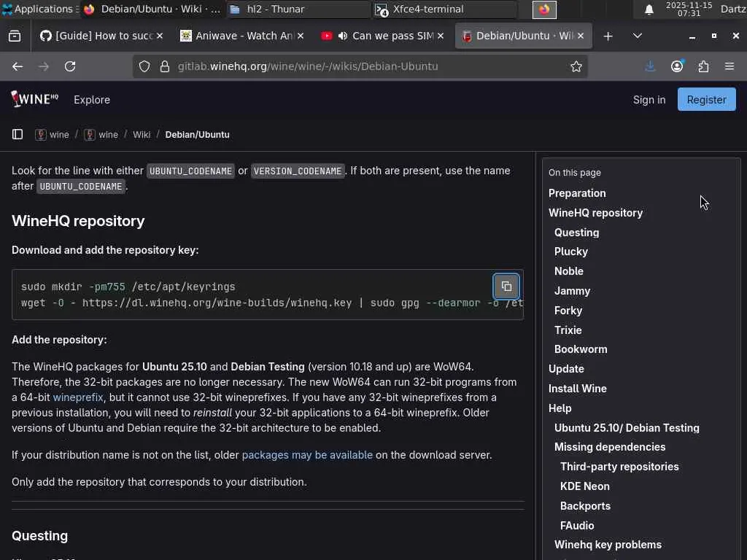Open the Firefox hamburger menu
Viewport: 747px width, 560px height.
(729, 66)
